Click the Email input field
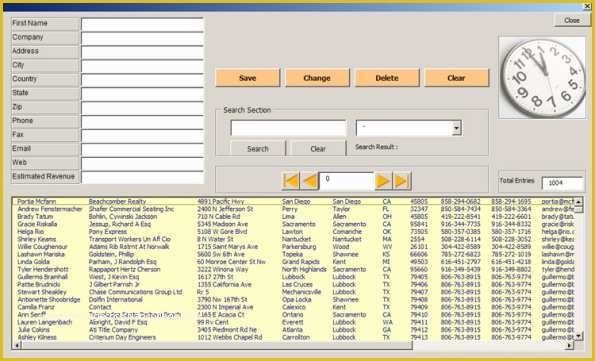 [x=142, y=150]
